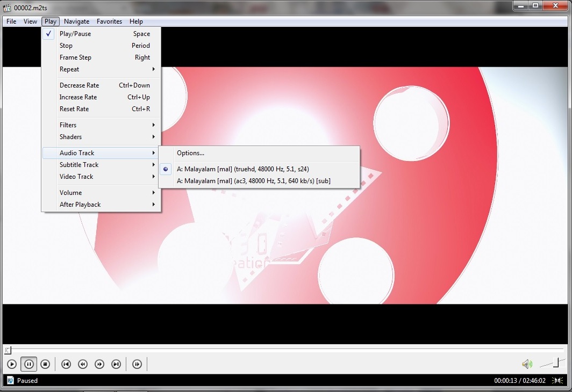Viewport: 572px width, 392px height.
Task: Click Options... in the Audio Track submenu
Action: pos(190,153)
